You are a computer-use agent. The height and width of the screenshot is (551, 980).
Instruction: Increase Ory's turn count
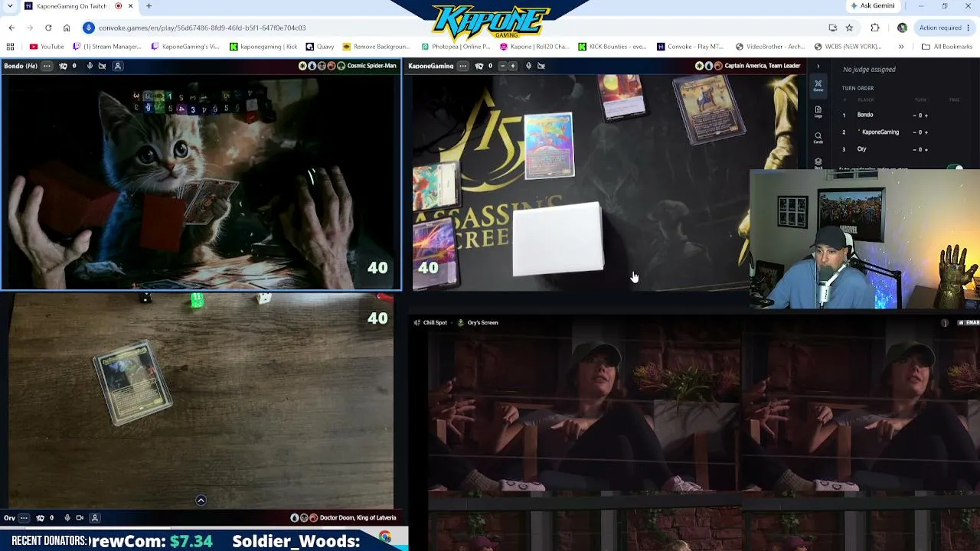(926, 149)
